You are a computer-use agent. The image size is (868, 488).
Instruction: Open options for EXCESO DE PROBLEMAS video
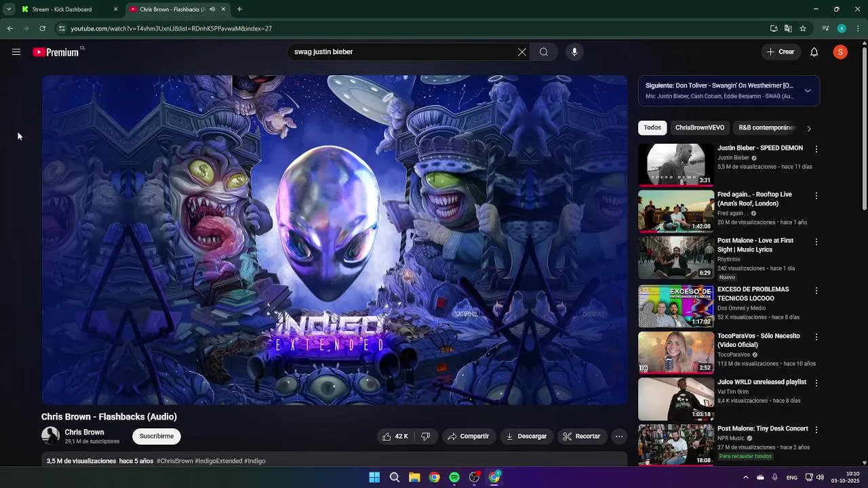coord(816,291)
